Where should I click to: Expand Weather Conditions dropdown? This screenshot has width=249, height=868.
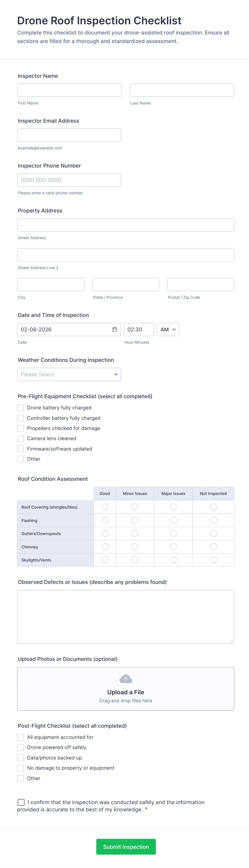coord(69,374)
